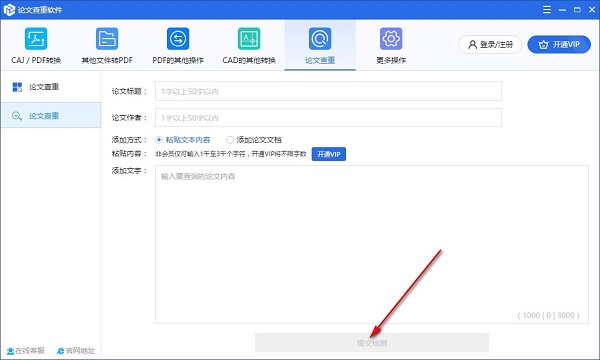Open 官网地址 link
Screen dimensions: 600x360
76,350
